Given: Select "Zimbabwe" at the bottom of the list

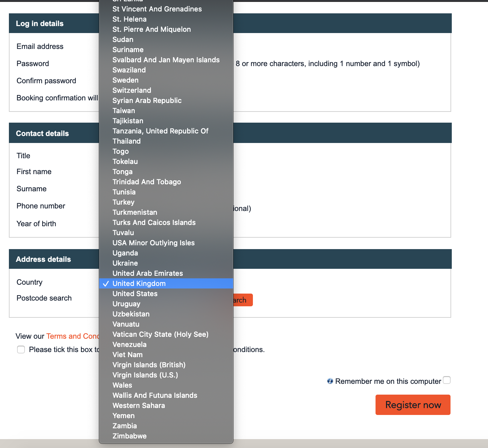Looking at the screenshot, I should click(130, 436).
